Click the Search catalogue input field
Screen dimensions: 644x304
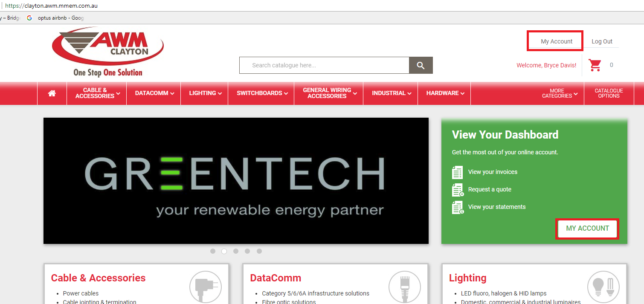[324, 65]
